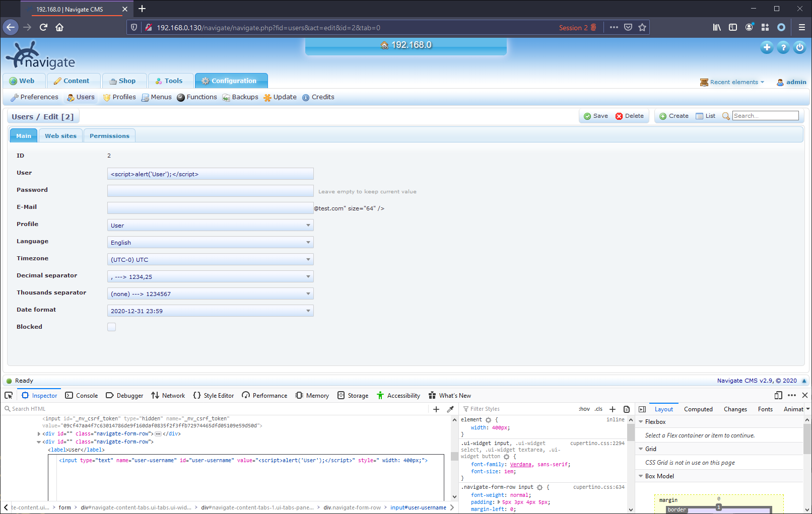Close the developer tools panel
812x514 pixels.
tap(805, 395)
